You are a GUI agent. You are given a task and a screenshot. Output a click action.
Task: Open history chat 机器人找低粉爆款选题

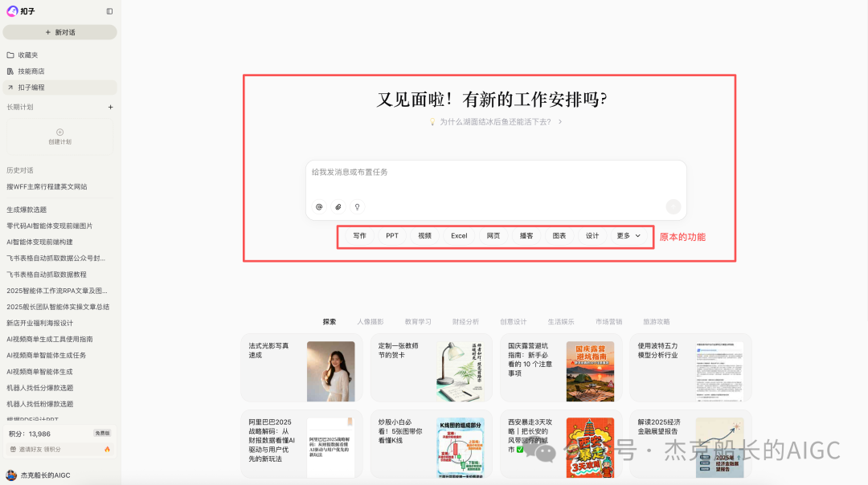40,404
